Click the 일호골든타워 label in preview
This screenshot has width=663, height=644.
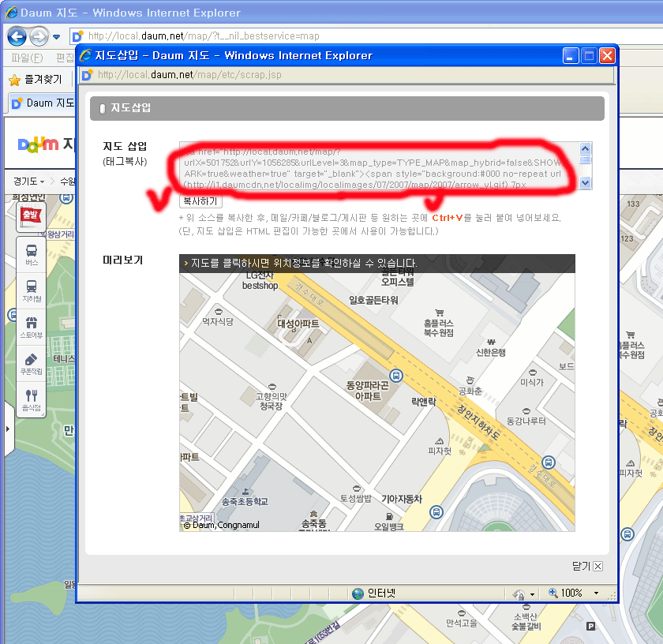point(373,300)
